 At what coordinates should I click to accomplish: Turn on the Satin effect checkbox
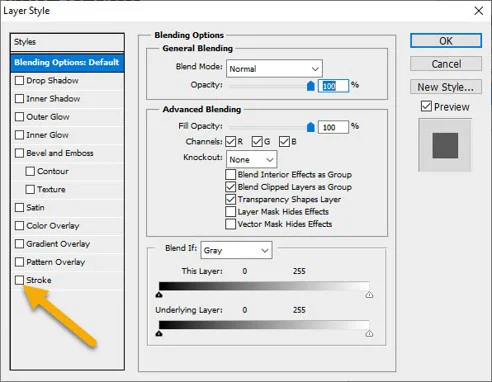click(19, 207)
